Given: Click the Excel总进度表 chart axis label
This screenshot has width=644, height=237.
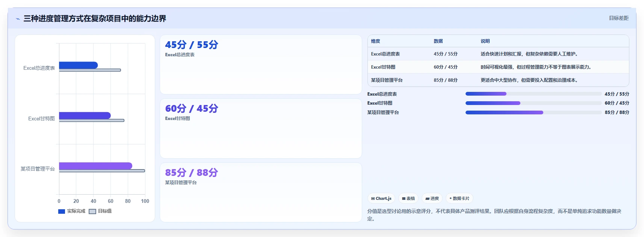Looking at the screenshot, I should coord(39,68).
